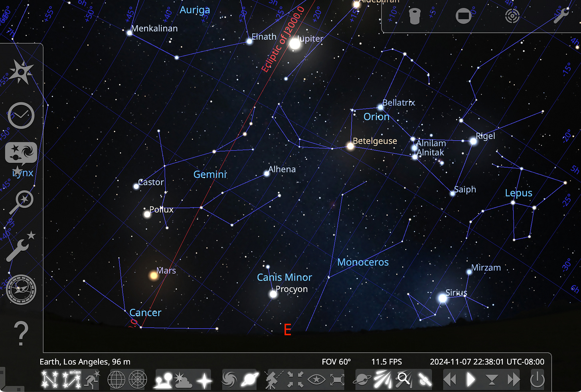Screen dimensions: 581x392
Task: Select the star Alhena
Action: click(267, 174)
